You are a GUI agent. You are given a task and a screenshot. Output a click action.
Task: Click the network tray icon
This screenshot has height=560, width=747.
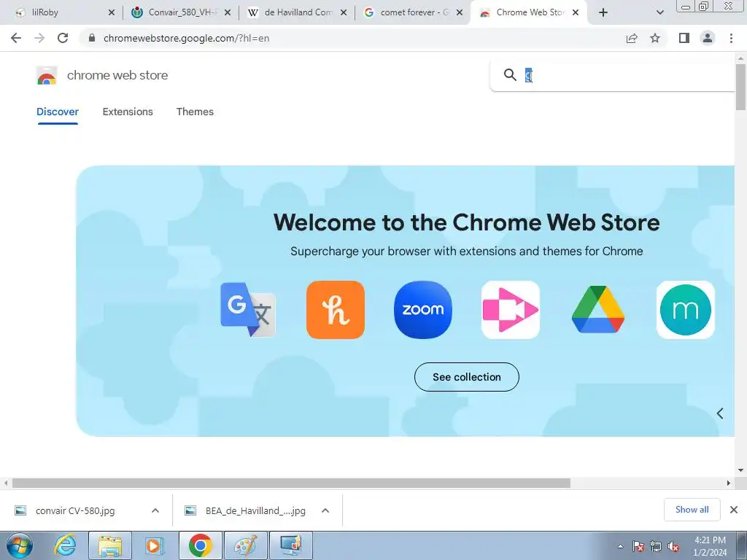click(x=656, y=547)
